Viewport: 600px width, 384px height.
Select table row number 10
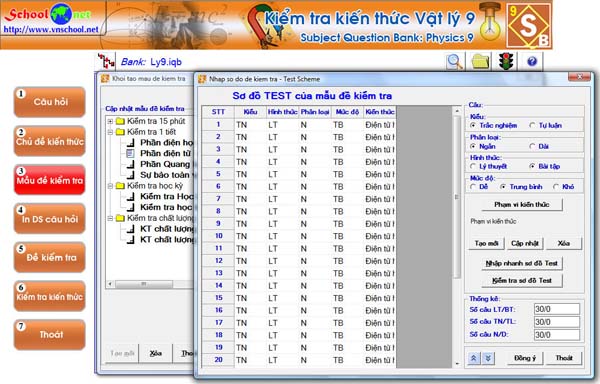click(x=218, y=236)
